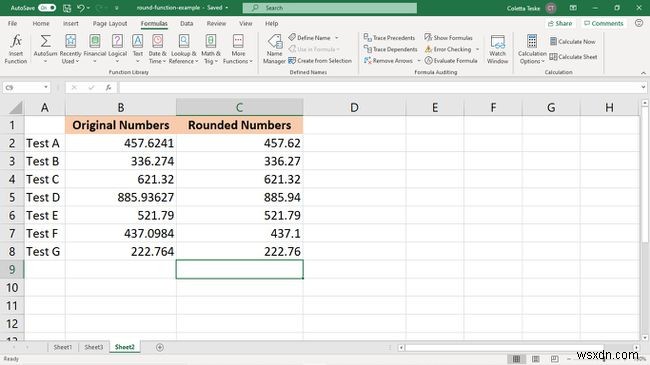Open the Insert Function dialog
Image resolution: width=650 pixels, height=365 pixels.
[16, 49]
